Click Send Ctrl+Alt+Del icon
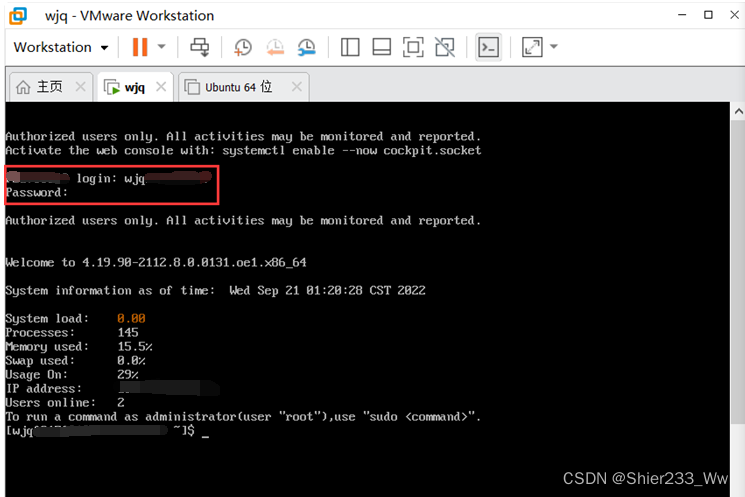Viewport: 745px width, 497px height. pyautogui.click(x=200, y=47)
